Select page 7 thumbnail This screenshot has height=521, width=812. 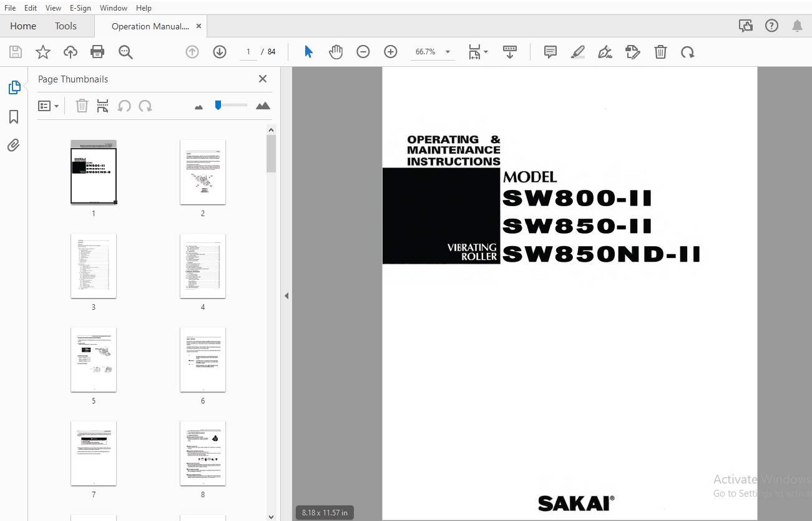pyautogui.click(x=94, y=453)
